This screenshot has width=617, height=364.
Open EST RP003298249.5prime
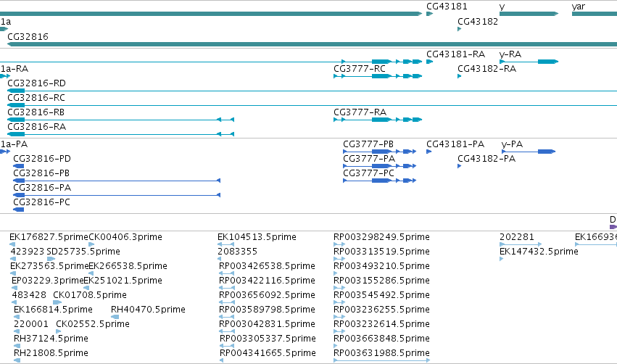coord(381,237)
